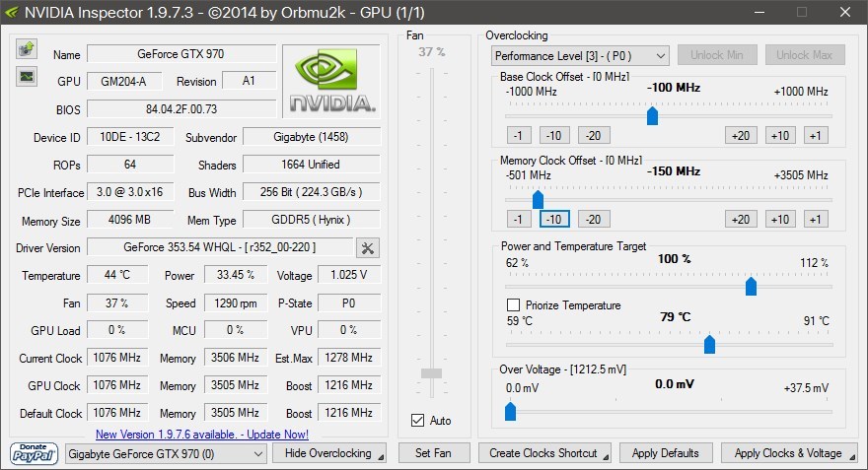Viewport: 868px width, 470px height.
Task: Click the Est.Max value 1278 MHz
Action: tap(349, 358)
